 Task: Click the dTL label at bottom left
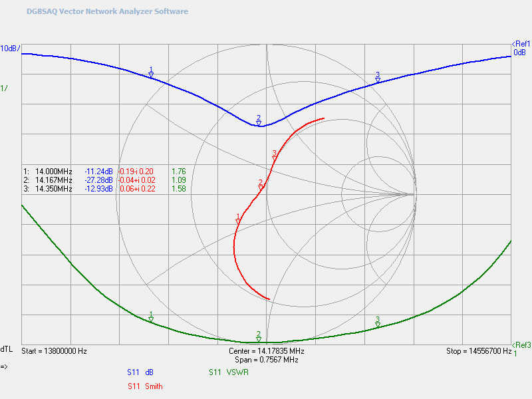point(7,349)
